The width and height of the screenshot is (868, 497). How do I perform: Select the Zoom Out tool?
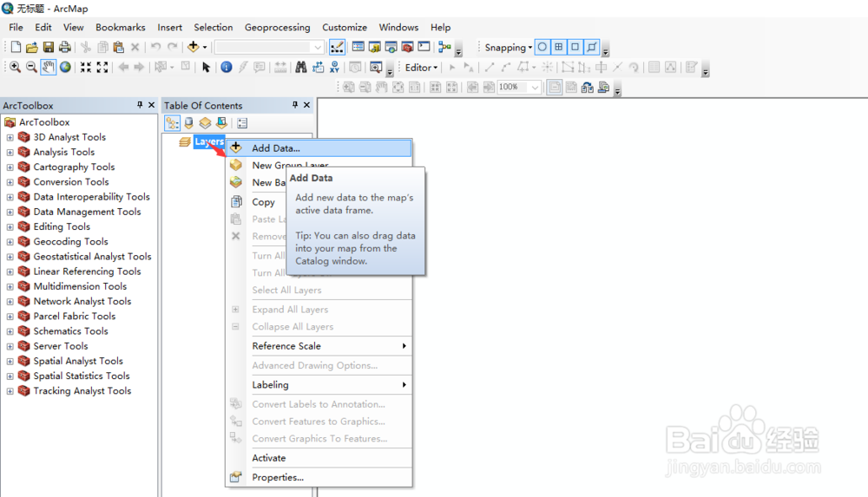click(31, 67)
